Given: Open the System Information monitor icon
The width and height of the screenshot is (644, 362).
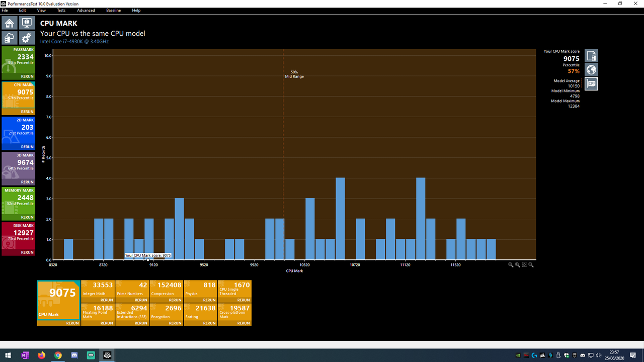Looking at the screenshot, I should click(x=26, y=23).
